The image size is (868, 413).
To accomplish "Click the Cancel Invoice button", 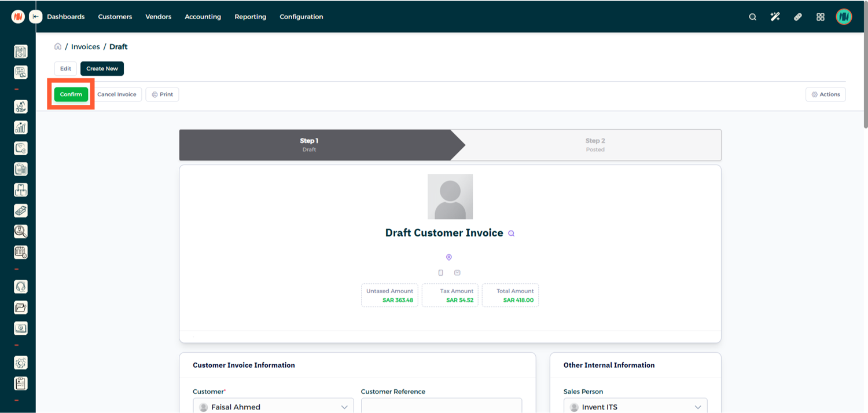I will pos(117,94).
